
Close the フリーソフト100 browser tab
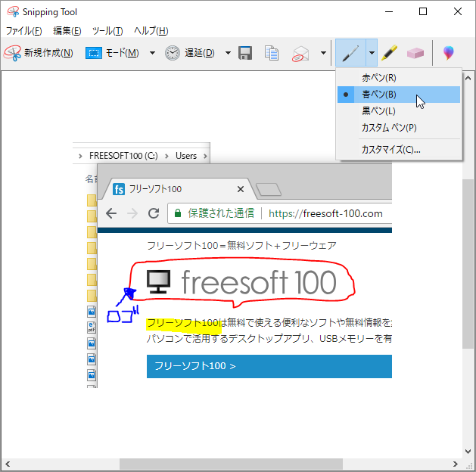pos(241,189)
